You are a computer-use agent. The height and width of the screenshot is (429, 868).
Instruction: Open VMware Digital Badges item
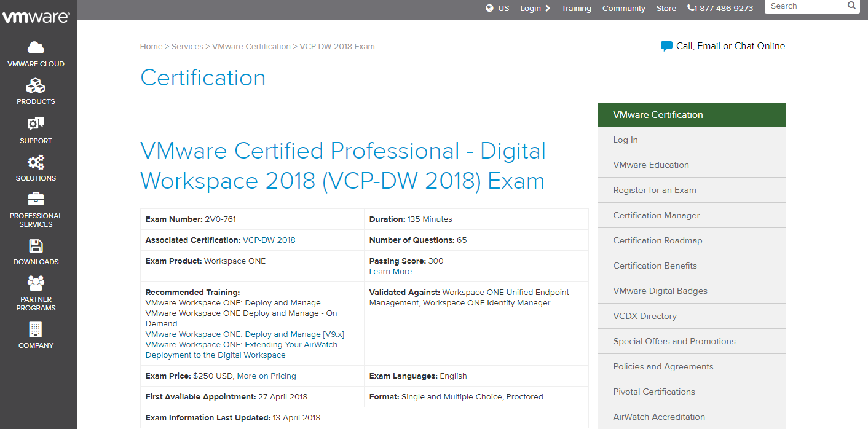(x=692, y=291)
